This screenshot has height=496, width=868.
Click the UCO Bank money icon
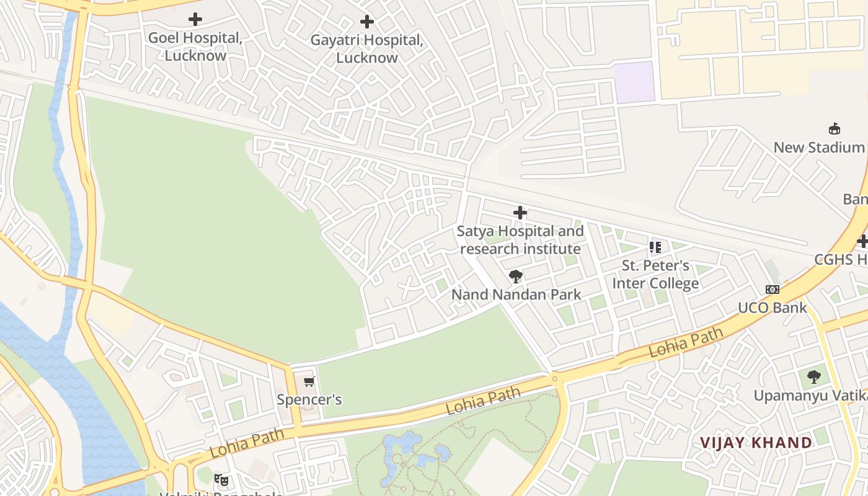pyautogui.click(x=772, y=290)
